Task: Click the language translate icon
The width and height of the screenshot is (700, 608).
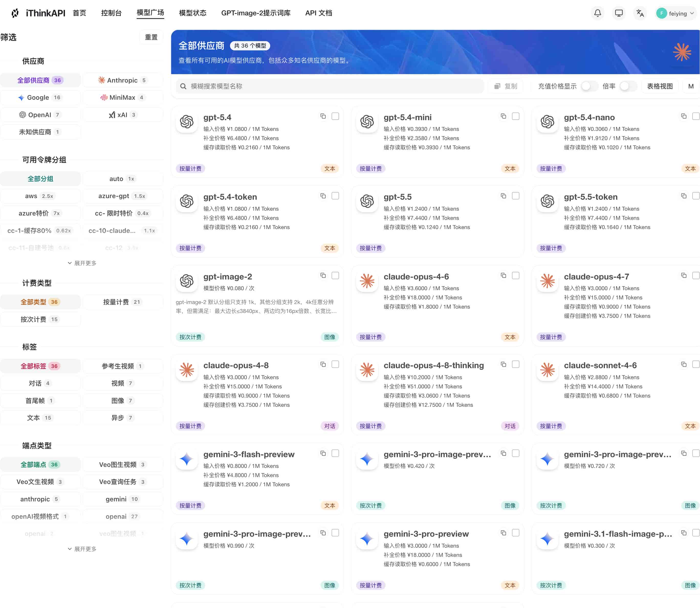Action: click(640, 13)
